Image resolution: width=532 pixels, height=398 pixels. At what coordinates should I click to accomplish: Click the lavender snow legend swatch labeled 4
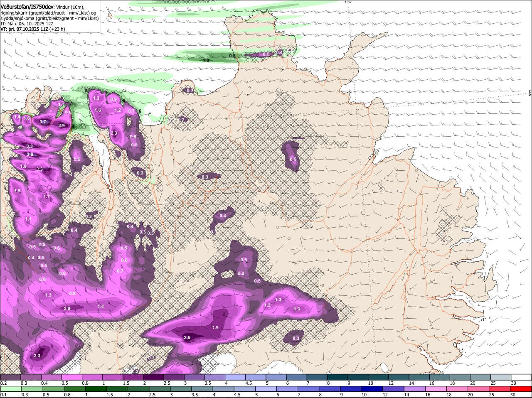[x=235, y=377]
